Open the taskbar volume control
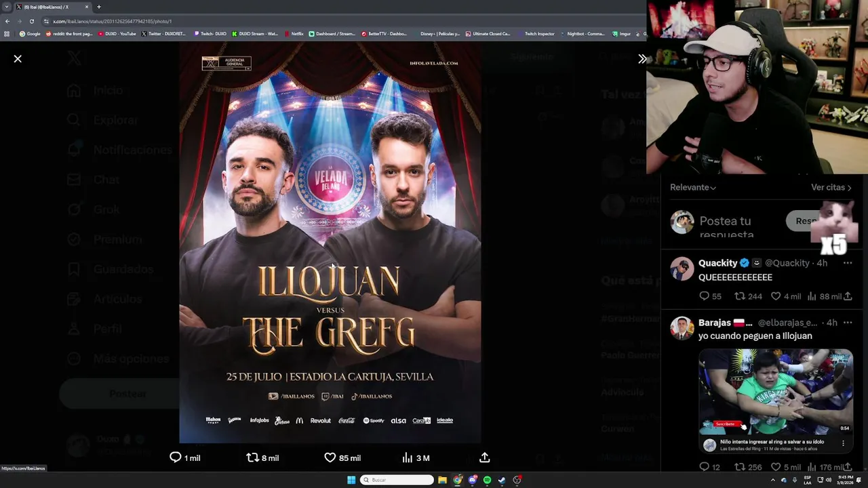The width and height of the screenshot is (868, 488). tap(829, 480)
